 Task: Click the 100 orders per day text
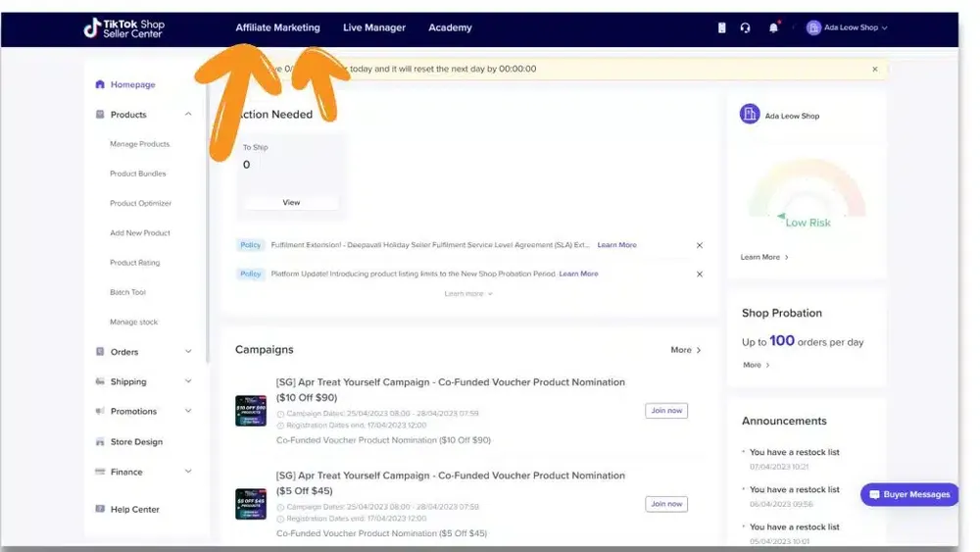803,341
